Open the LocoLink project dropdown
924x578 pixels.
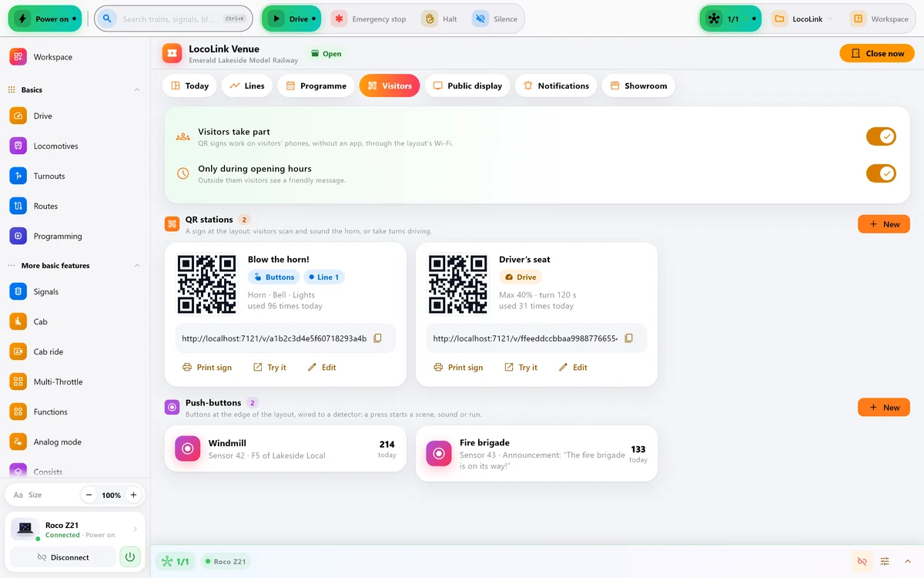click(x=802, y=19)
